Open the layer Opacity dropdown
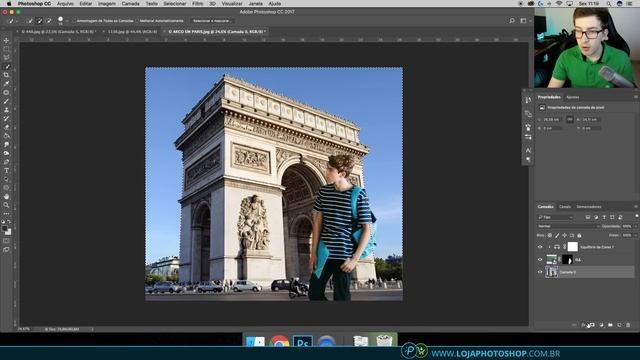 point(636,226)
